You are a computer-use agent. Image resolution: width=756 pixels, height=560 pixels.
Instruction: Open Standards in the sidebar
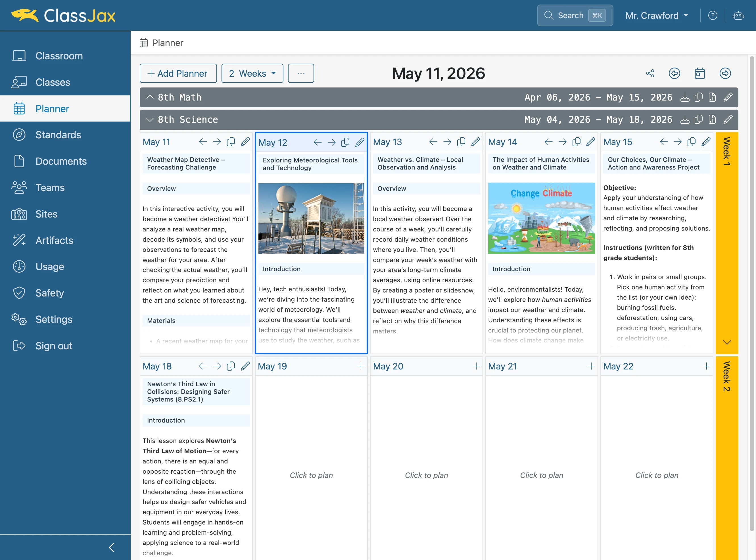(x=65, y=135)
